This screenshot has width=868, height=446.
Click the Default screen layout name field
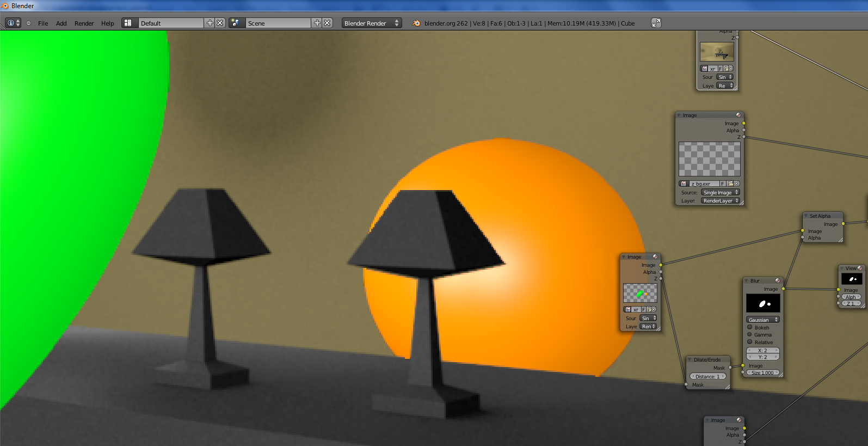170,23
